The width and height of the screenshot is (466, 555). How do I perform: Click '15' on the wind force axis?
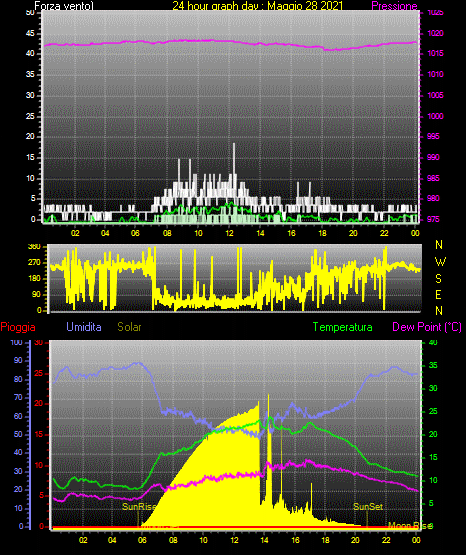(30, 158)
